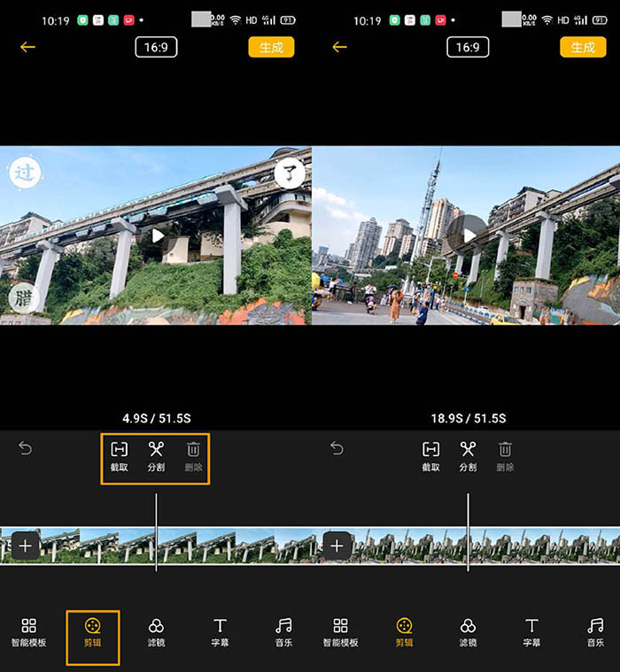Tap the WiFi status icon in left screen
620x672 pixels.
click(x=236, y=20)
